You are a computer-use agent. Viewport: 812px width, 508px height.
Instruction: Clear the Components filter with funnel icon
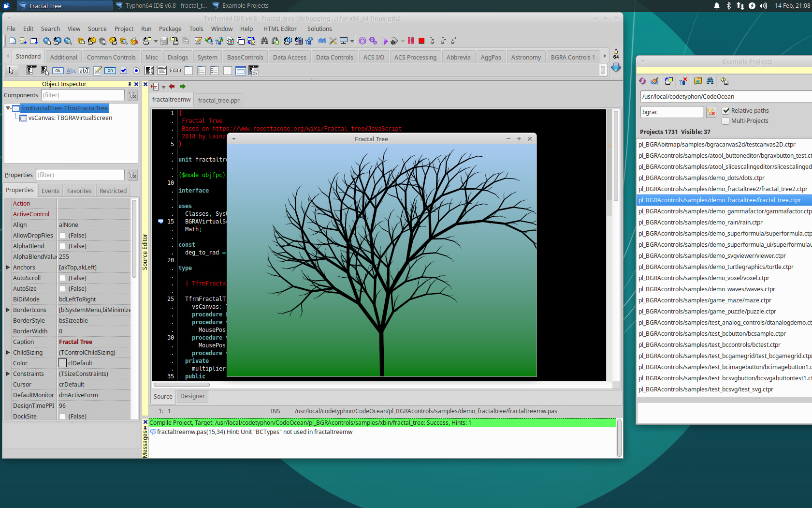pyautogui.click(x=132, y=95)
